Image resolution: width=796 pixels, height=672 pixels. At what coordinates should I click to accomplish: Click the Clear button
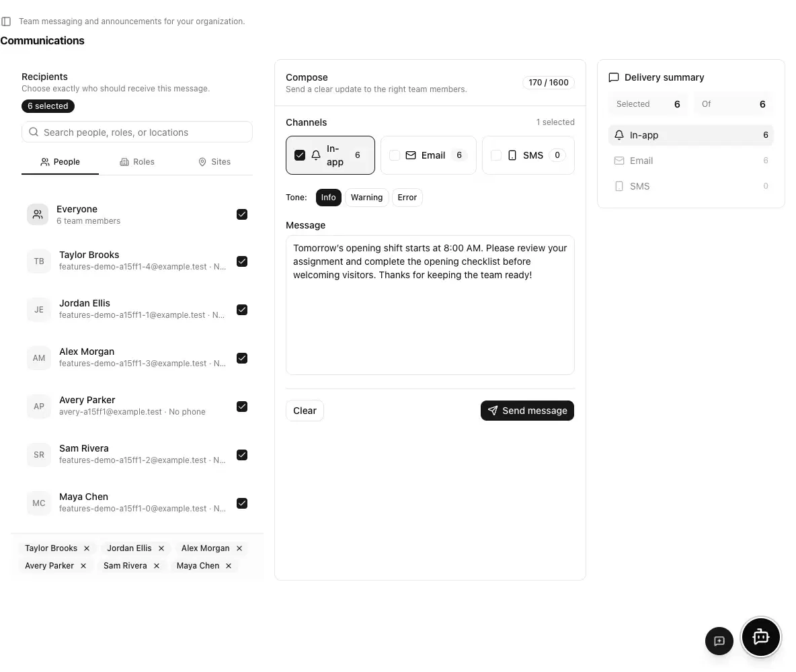[x=305, y=411]
